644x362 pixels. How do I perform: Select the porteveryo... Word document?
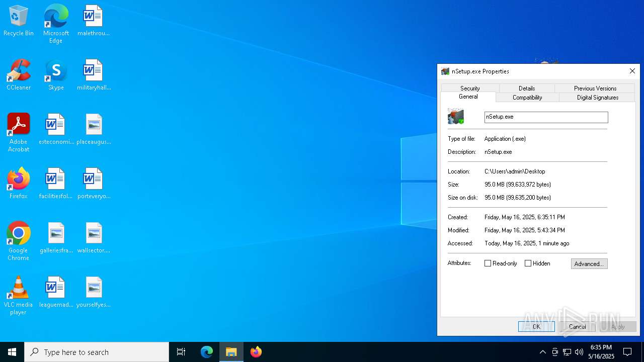click(94, 184)
